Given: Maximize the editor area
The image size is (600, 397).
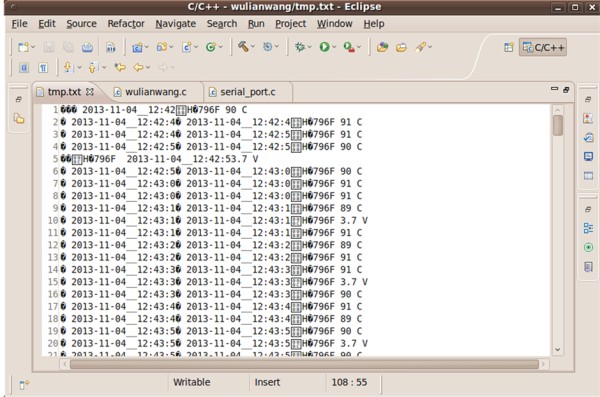Looking at the screenshot, I should tap(566, 90).
